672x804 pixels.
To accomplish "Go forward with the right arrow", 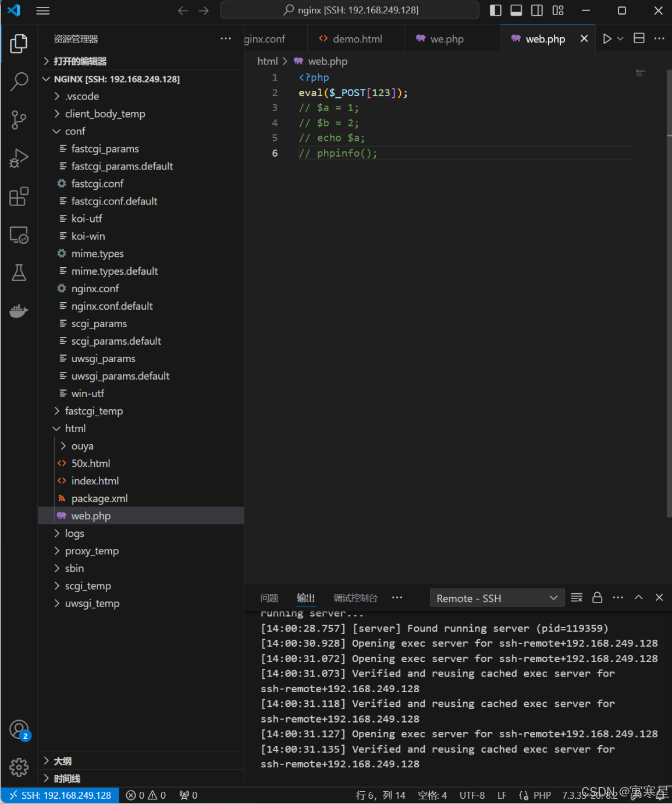I will (x=204, y=10).
